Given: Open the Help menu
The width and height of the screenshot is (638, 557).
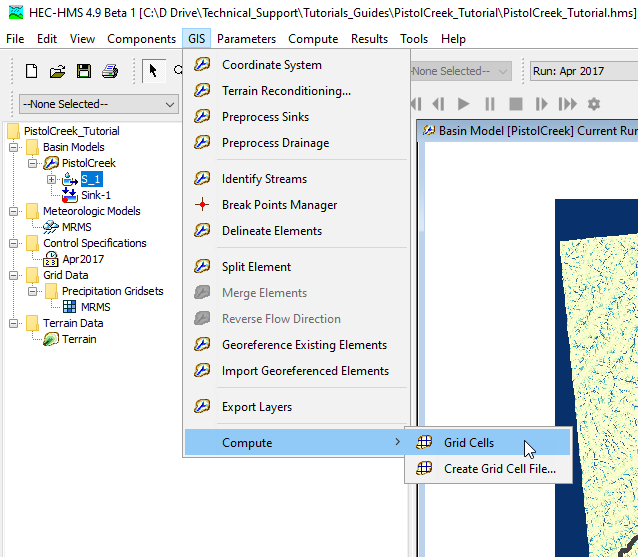Looking at the screenshot, I should (x=453, y=39).
